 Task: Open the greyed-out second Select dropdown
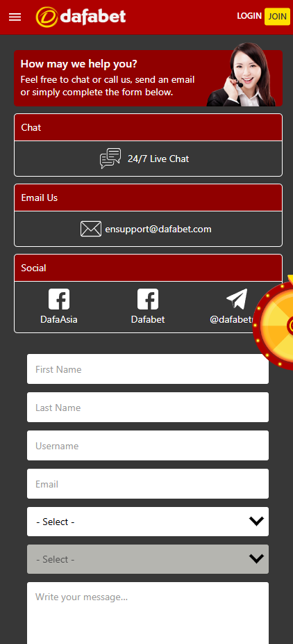(148, 559)
